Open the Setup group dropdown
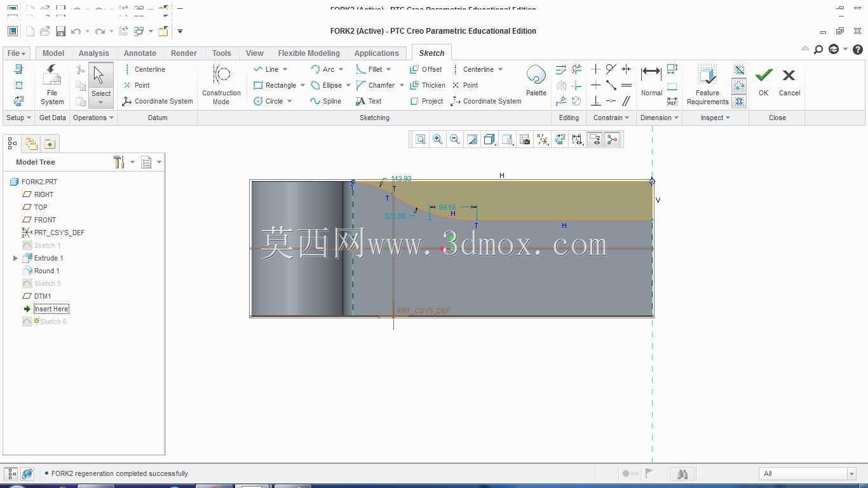 (18, 118)
